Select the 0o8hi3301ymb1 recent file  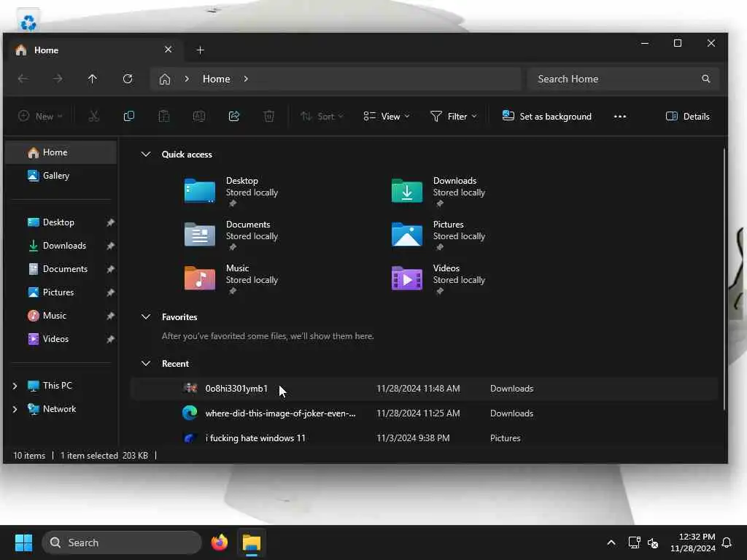pyautogui.click(x=424, y=389)
